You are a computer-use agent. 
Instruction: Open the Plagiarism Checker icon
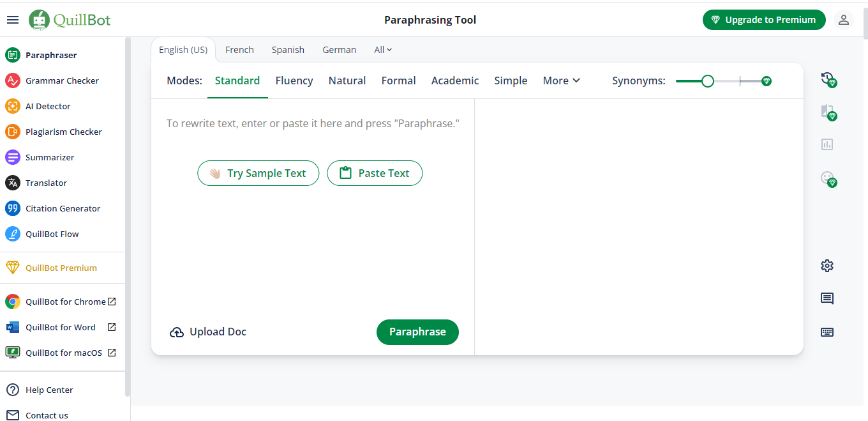[x=13, y=132]
